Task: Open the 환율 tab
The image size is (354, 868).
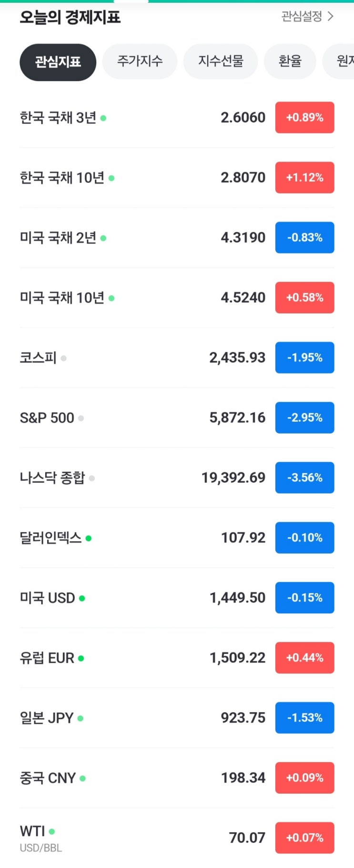Action: 290,61
